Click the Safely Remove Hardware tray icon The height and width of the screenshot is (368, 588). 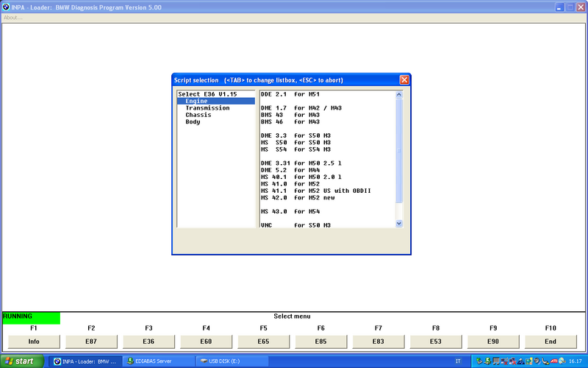pos(479,361)
